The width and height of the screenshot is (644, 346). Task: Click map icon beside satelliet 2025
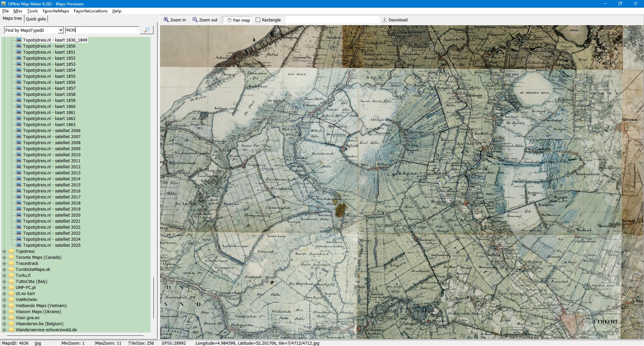(x=19, y=245)
